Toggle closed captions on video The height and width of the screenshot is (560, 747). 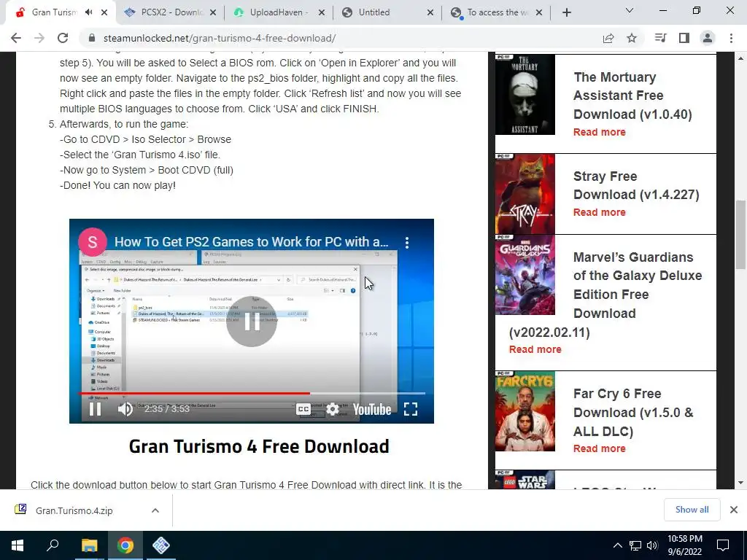pyautogui.click(x=303, y=409)
